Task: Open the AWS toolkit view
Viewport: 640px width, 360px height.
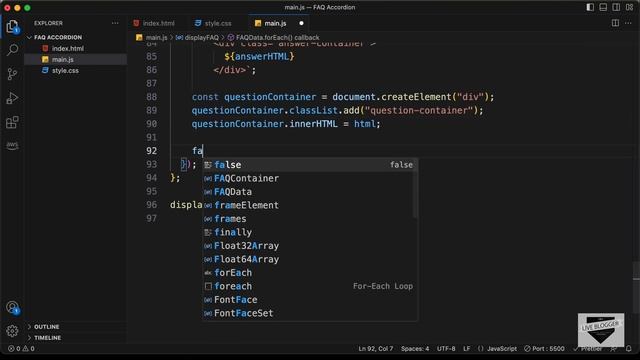Action: pos(12,145)
